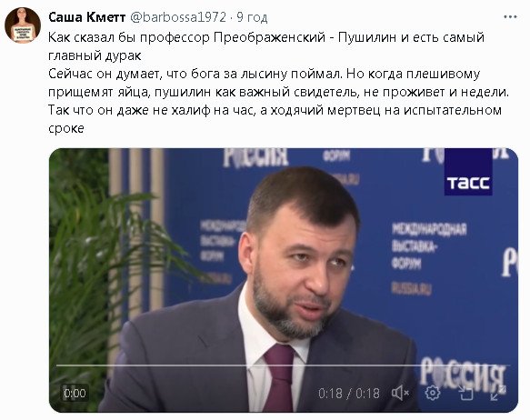Image resolution: width=530 pixels, height=420 pixels.
Task: Click the tweet text about профессор Преображенский
Action: point(266,46)
